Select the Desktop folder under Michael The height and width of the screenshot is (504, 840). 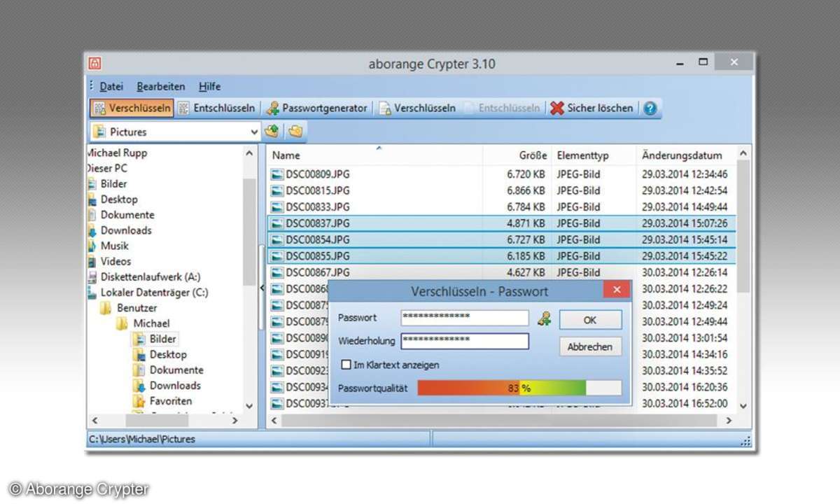click(x=168, y=354)
